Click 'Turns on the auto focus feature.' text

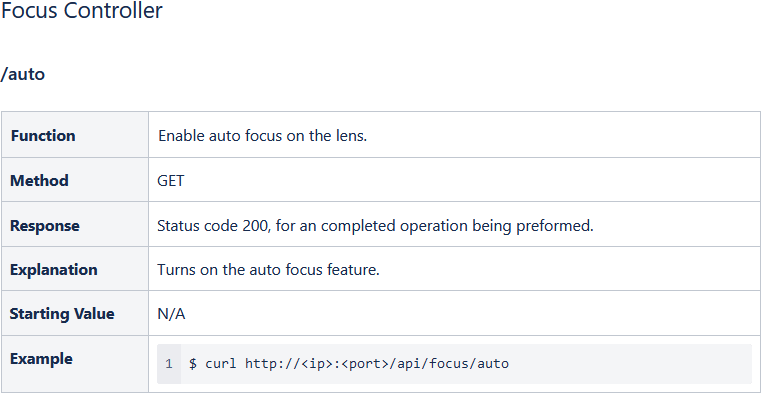click(x=268, y=269)
